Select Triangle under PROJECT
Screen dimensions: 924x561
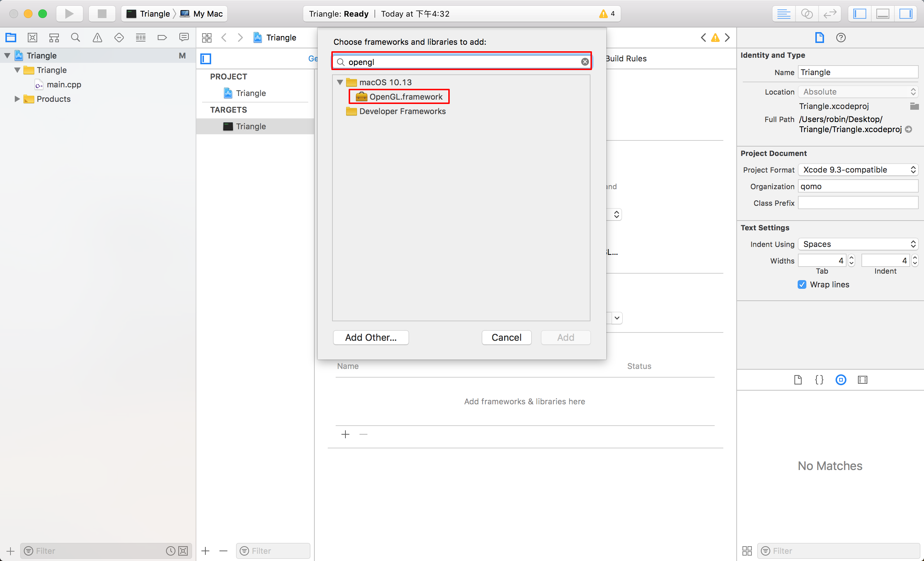point(244,93)
